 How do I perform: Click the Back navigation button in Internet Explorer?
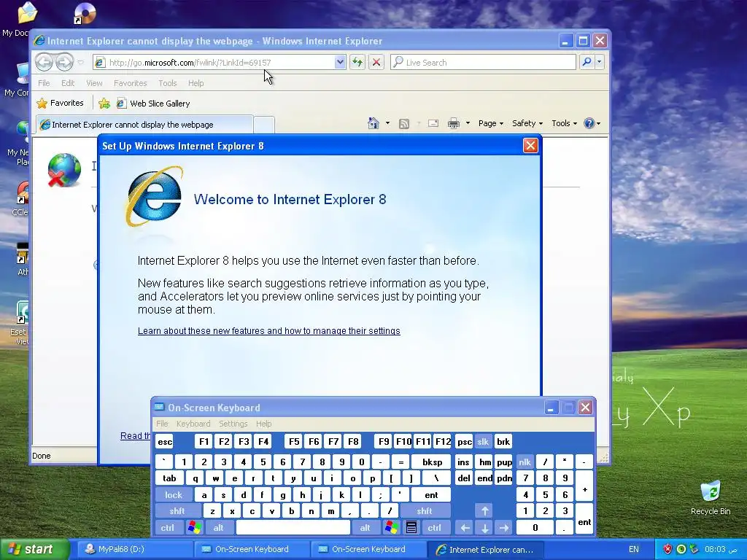click(x=44, y=62)
